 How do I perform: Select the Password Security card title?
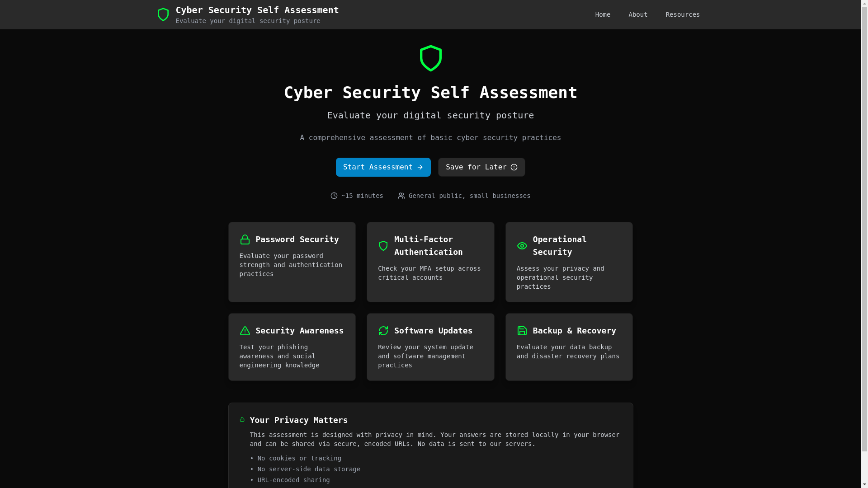coord(297,239)
